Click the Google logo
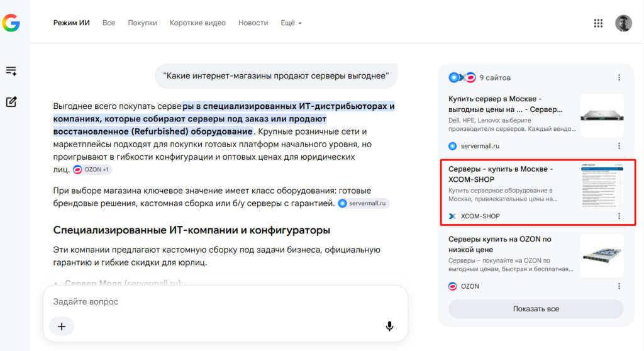644x351 pixels. 11,23
